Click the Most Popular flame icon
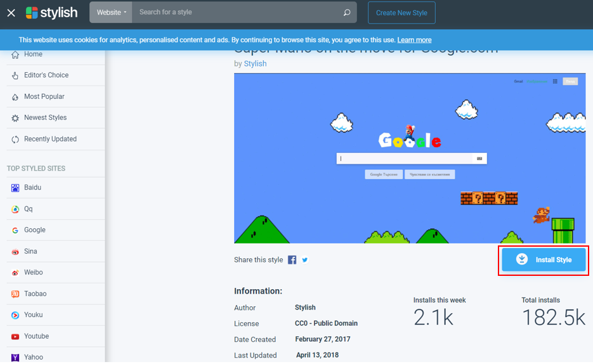 point(15,97)
